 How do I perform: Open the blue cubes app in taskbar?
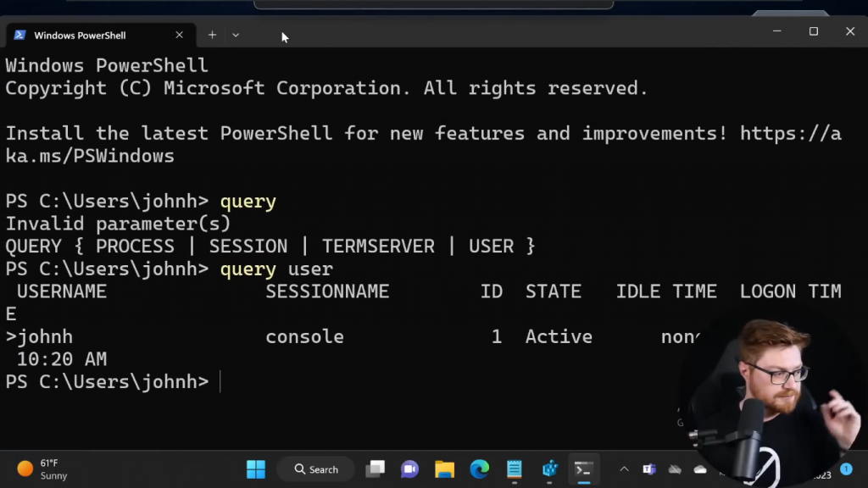click(549, 469)
